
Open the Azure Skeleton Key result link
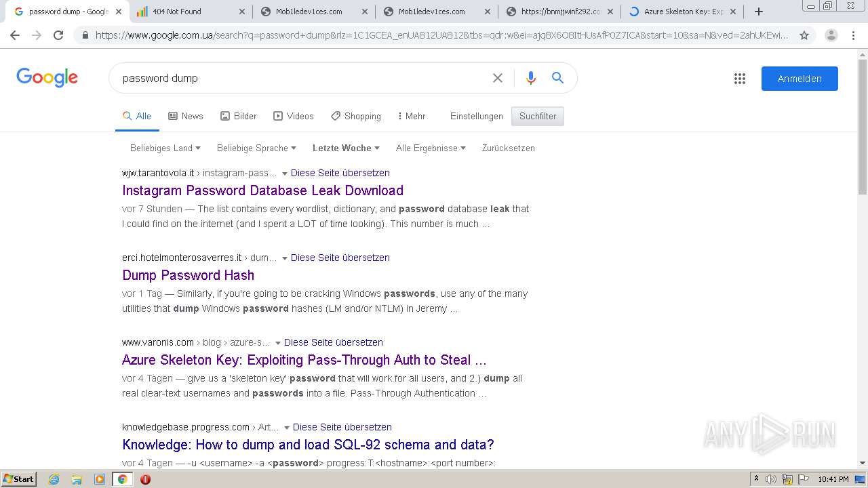(x=304, y=360)
